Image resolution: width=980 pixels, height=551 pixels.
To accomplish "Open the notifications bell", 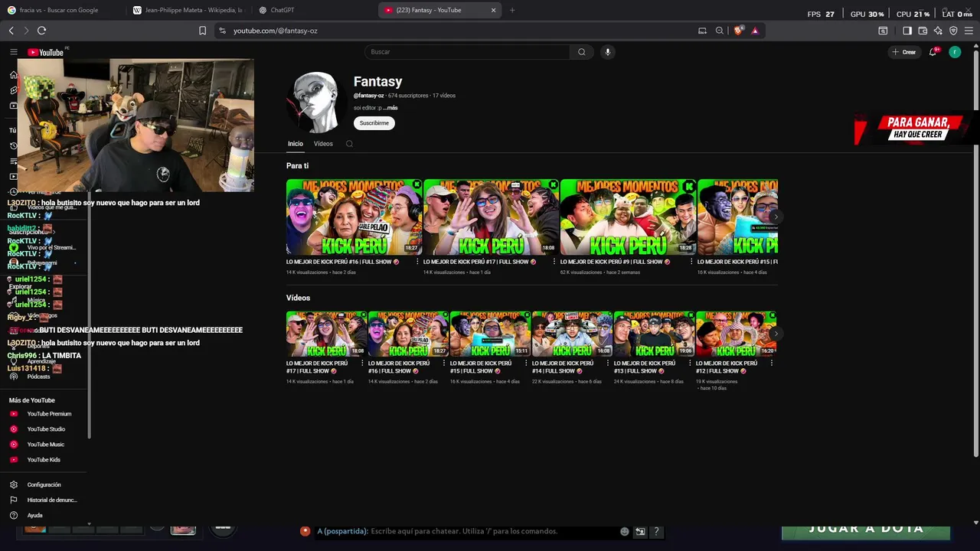I will [x=933, y=52].
